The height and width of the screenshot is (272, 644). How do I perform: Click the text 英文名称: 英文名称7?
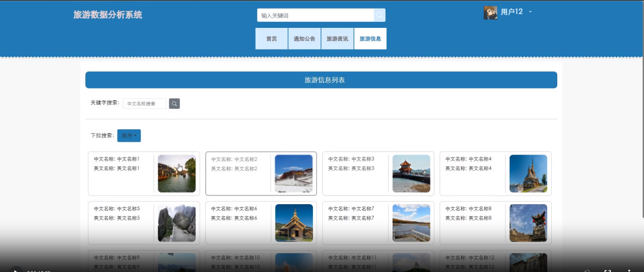point(351,218)
